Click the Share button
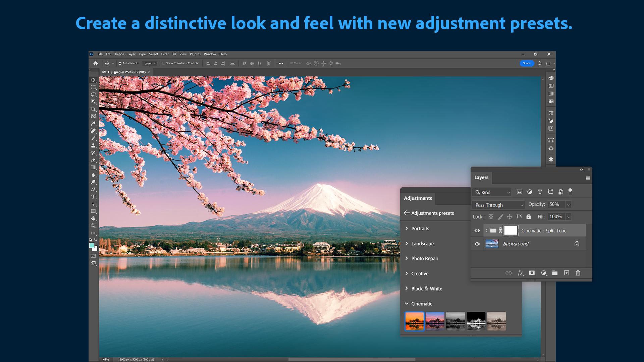The image size is (644, 362). click(x=527, y=63)
